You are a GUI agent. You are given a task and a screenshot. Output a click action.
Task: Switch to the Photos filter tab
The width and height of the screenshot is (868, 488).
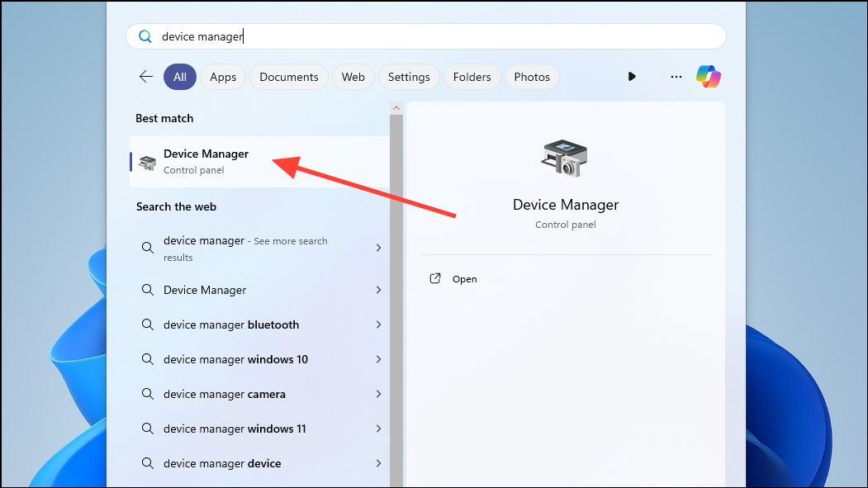click(x=532, y=77)
